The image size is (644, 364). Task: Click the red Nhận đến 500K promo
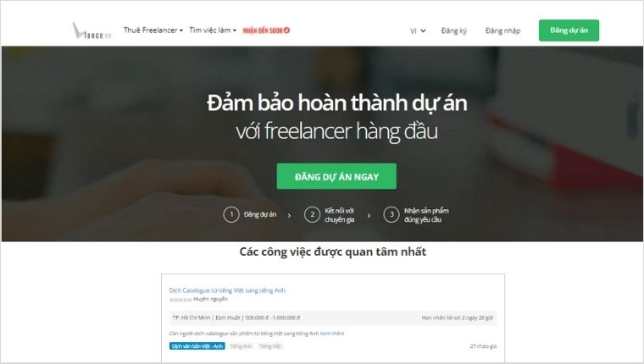point(266,30)
